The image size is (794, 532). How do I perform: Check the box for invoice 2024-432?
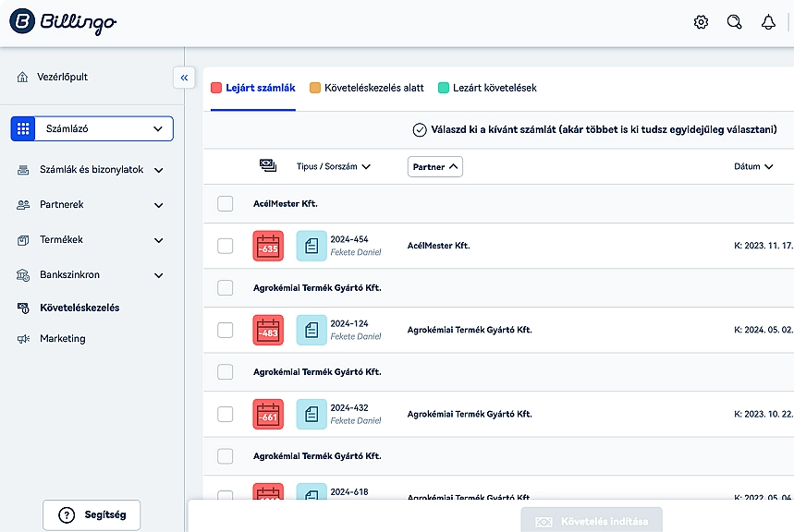point(226,414)
